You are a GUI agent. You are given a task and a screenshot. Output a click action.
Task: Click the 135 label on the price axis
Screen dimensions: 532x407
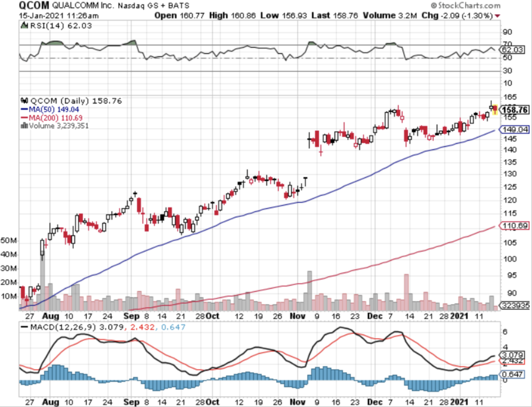(x=510, y=162)
